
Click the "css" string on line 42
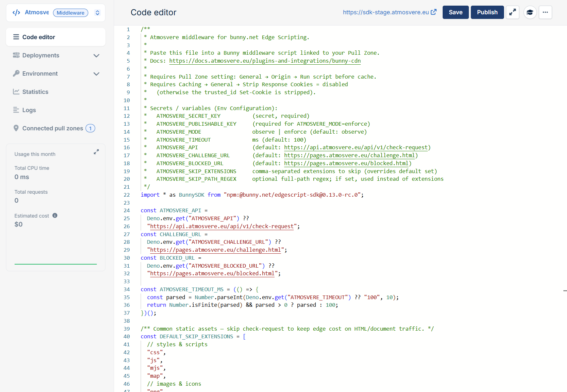[155, 353]
